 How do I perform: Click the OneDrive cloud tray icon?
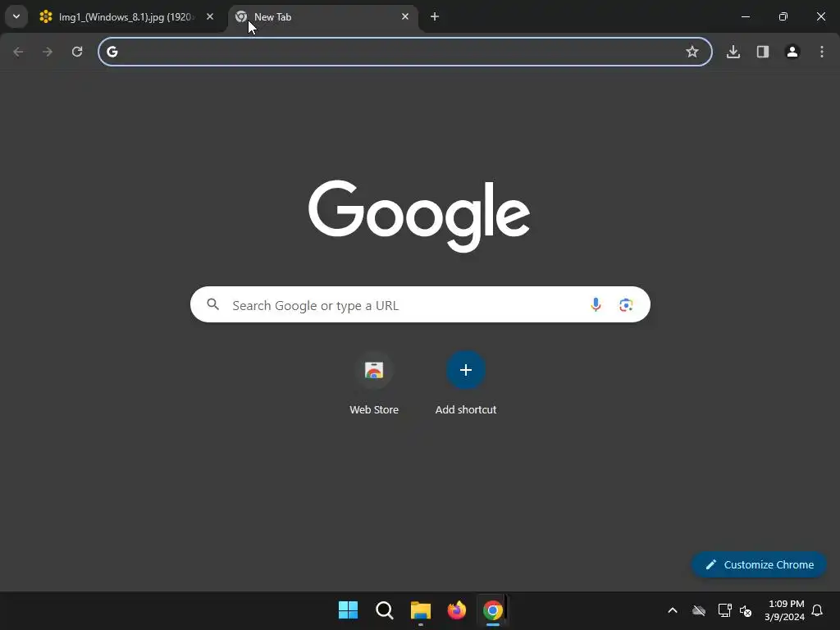coord(699,610)
